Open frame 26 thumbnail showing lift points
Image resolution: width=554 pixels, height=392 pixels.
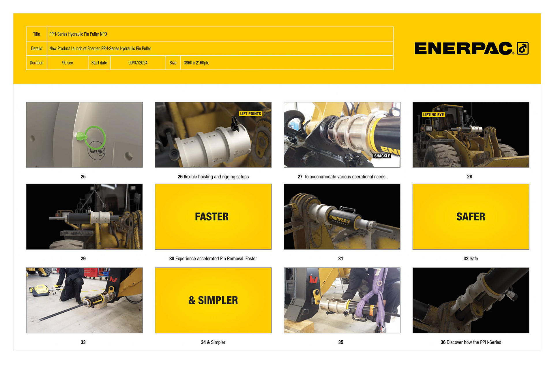(x=213, y=135)
